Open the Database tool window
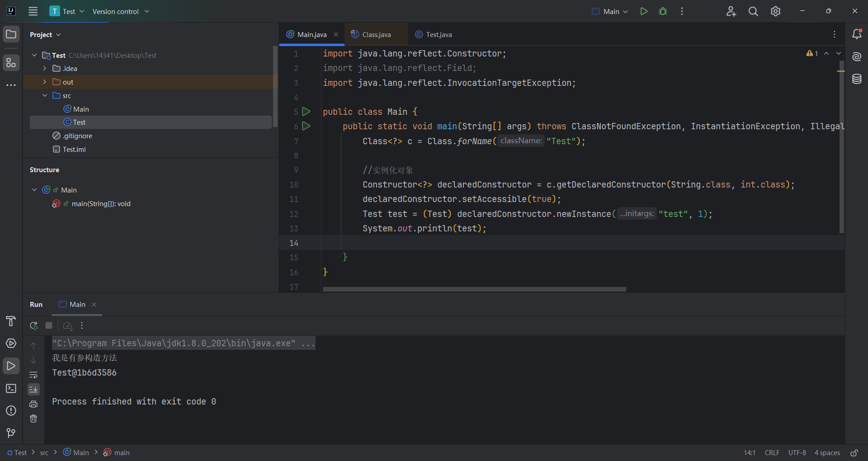 click(x=857, y=79)
